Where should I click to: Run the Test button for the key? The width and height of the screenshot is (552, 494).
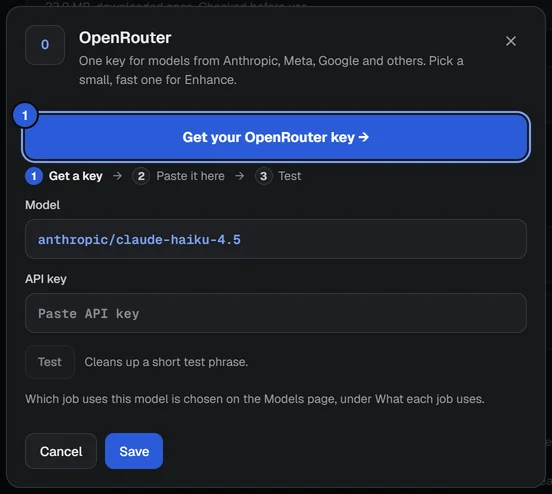(x=50, y=362)
